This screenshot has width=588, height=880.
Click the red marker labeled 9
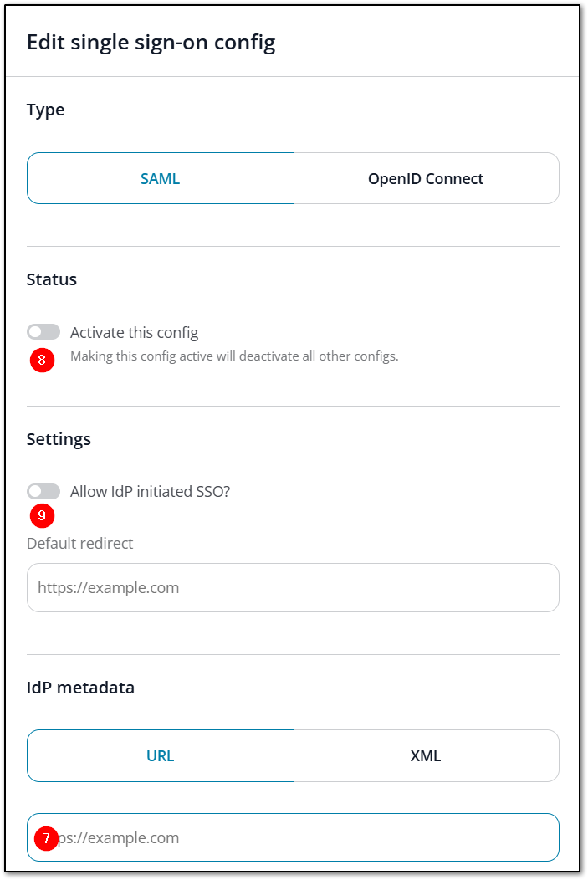click(42, 516)
